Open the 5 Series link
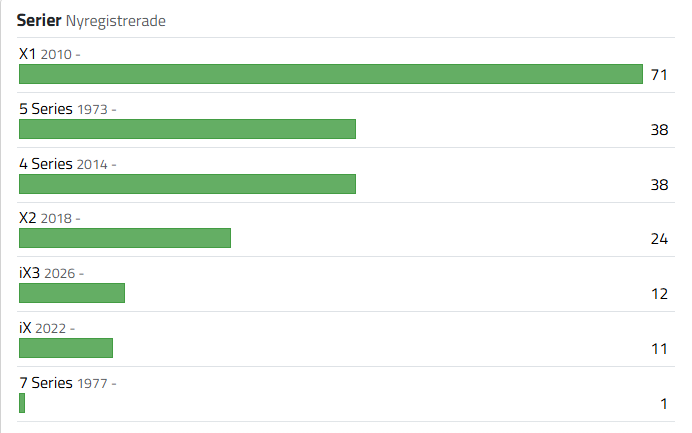The height and width of the screenshot is (433, 692). 45,109
